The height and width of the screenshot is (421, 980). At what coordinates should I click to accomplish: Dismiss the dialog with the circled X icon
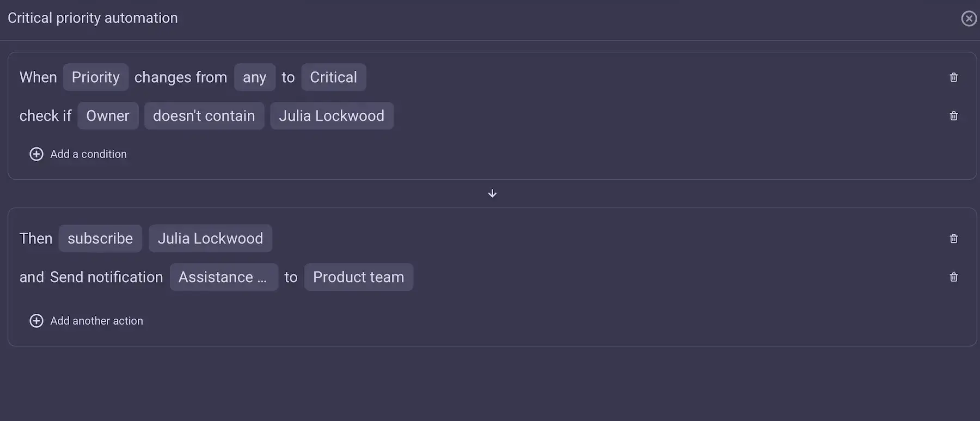(x=969, y=18)
